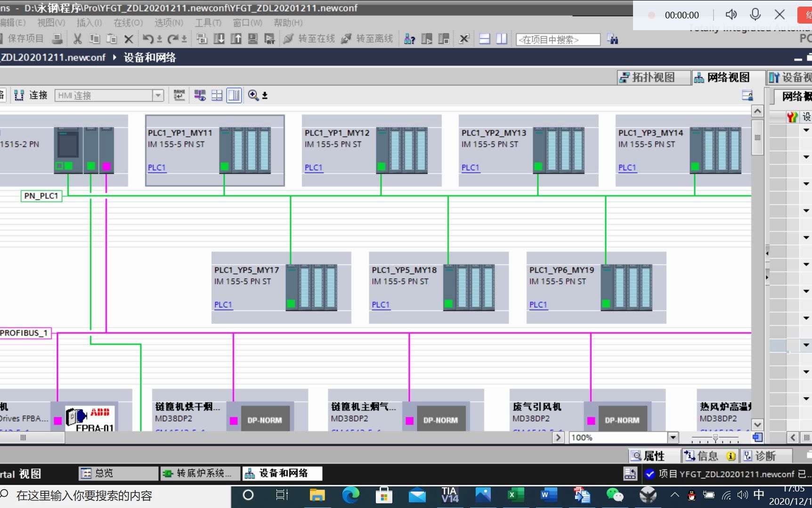
Task: Click the Download to device icon
Action: 219,39
